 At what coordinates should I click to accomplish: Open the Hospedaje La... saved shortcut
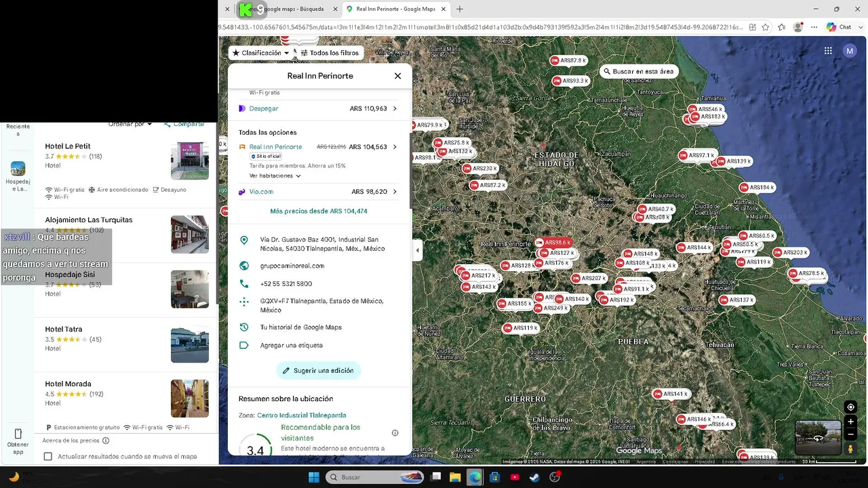point(18,176)
